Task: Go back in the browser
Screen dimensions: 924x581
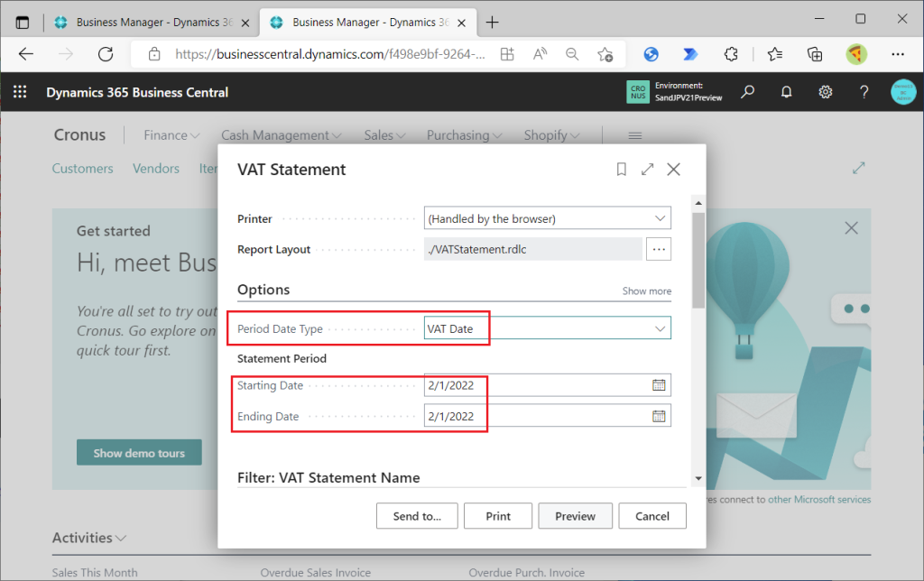Action: click(26, 54)
